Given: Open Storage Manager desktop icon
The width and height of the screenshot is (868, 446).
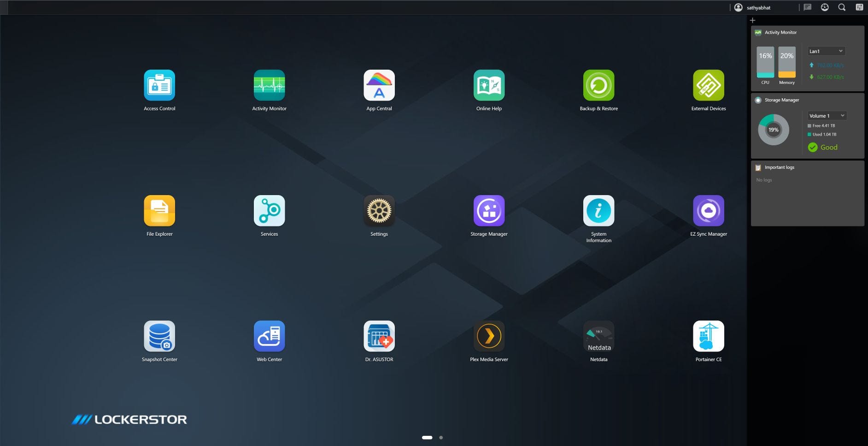Looking at the screenshot, I should [489, 211].
